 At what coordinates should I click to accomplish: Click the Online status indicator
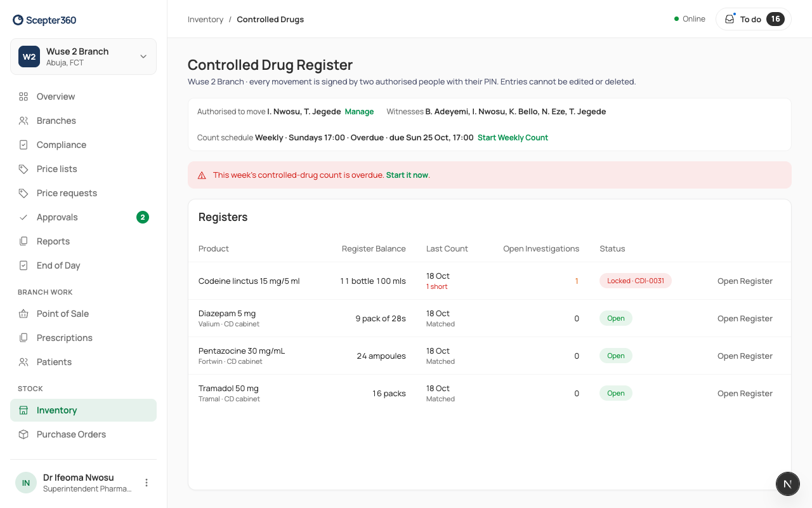[690, 19]
